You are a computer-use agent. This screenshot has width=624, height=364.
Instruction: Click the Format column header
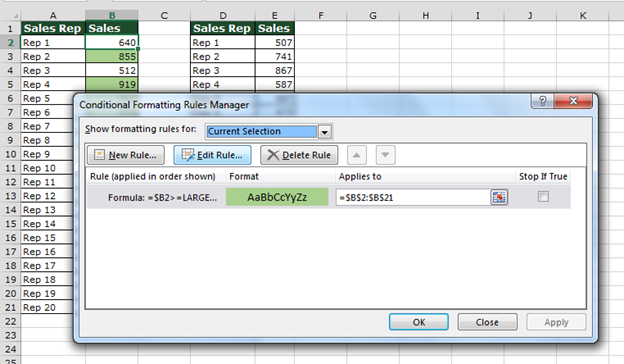(x=280, y=176)
